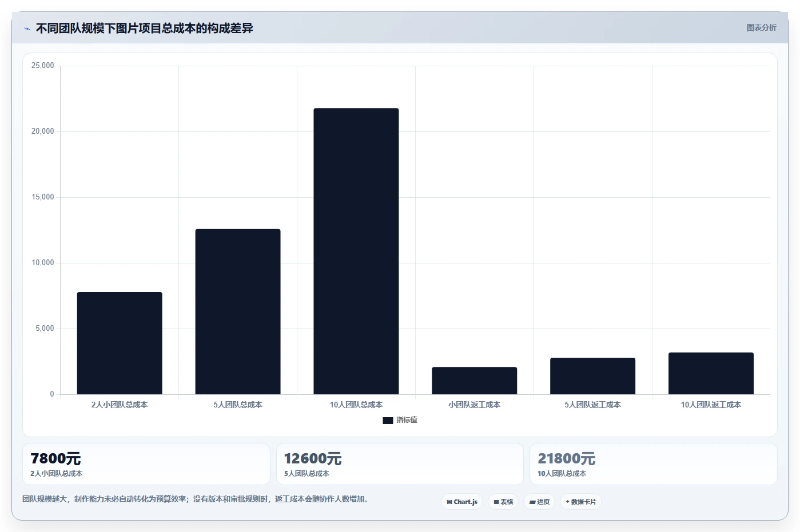
Task: Click y-axis value 20,000
Action: click(43, 131)
